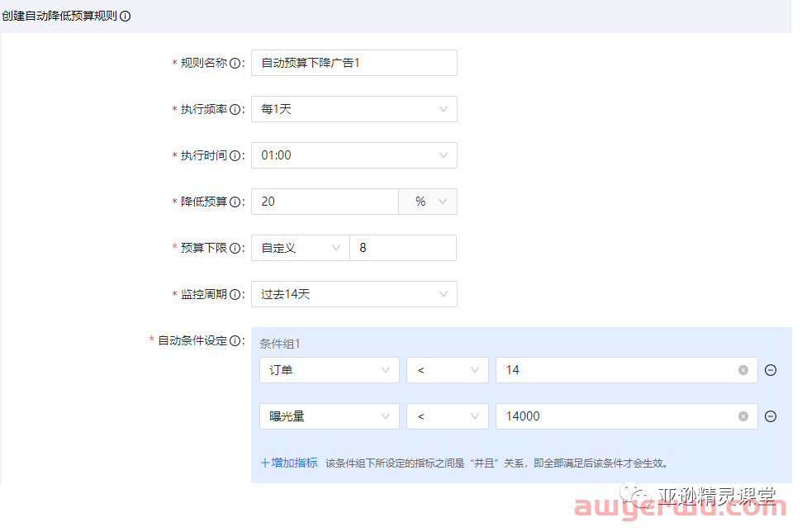Image resolution: width=802 pixels, height=532 pixels.
Task: Remove the 曝光量 condition row with minus icon
Action: tap(771, 416)
